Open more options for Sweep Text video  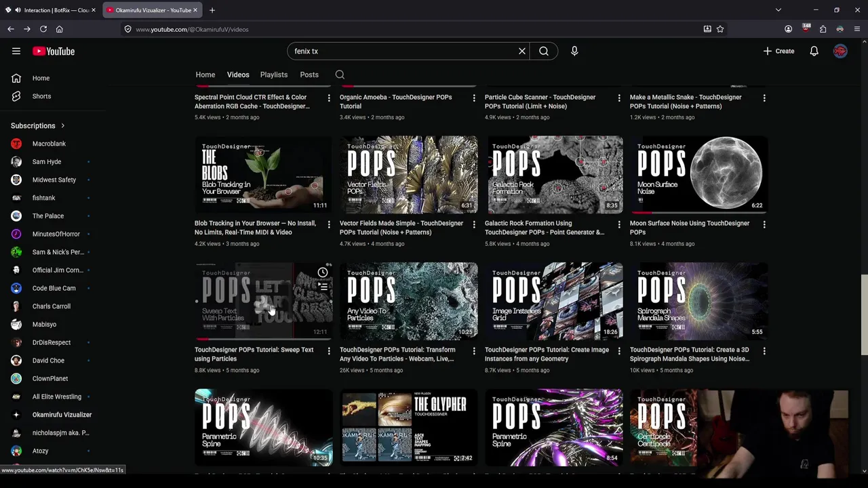pyautogui.click(x=329, y=350)
